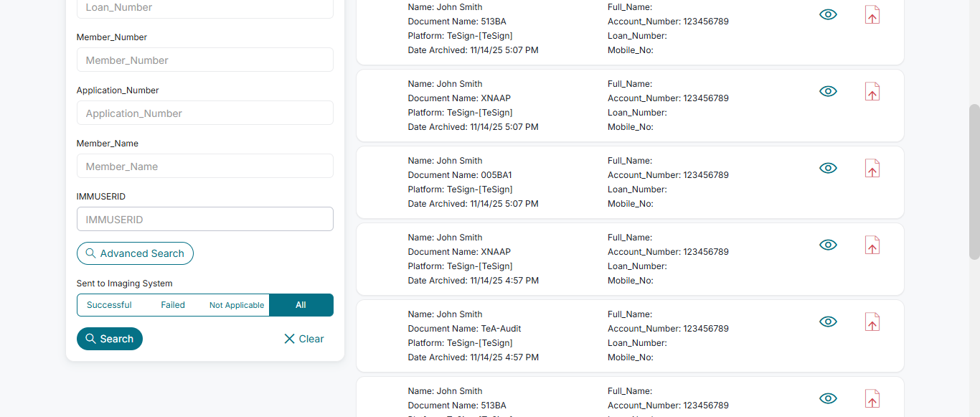Click upload icon for XNAAP archived 5:07 PM
This screenshot has width=980, height=417.
[872, 91]
